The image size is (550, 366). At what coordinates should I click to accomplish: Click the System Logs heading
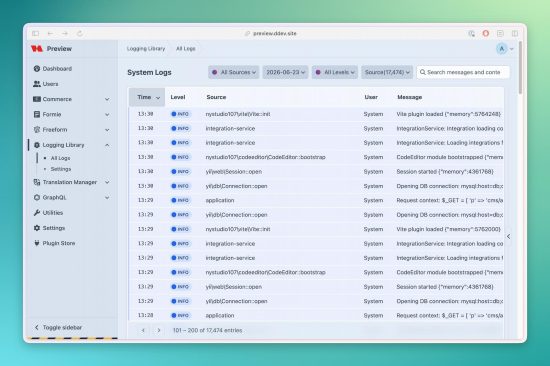[x=149, y=72]
